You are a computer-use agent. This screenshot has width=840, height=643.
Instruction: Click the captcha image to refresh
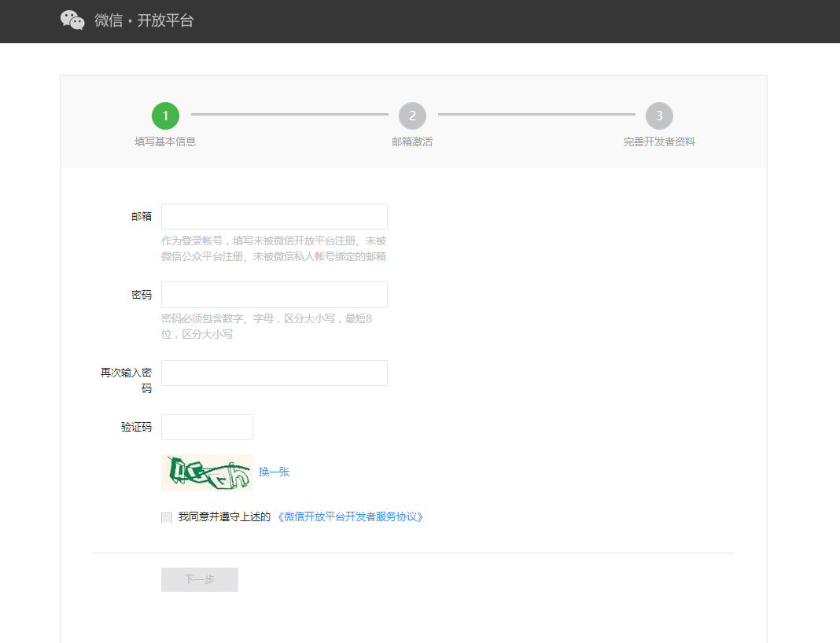pyautogui.click(x=207, y=472)
